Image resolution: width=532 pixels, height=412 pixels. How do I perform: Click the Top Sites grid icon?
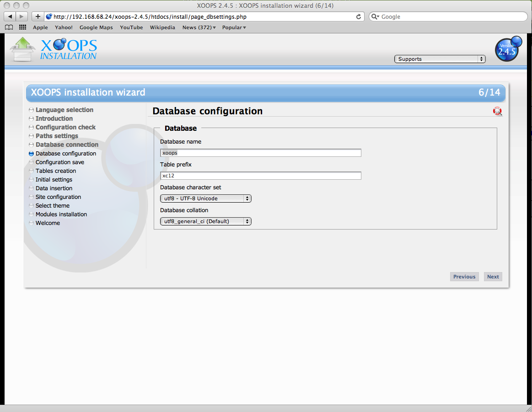22,27
